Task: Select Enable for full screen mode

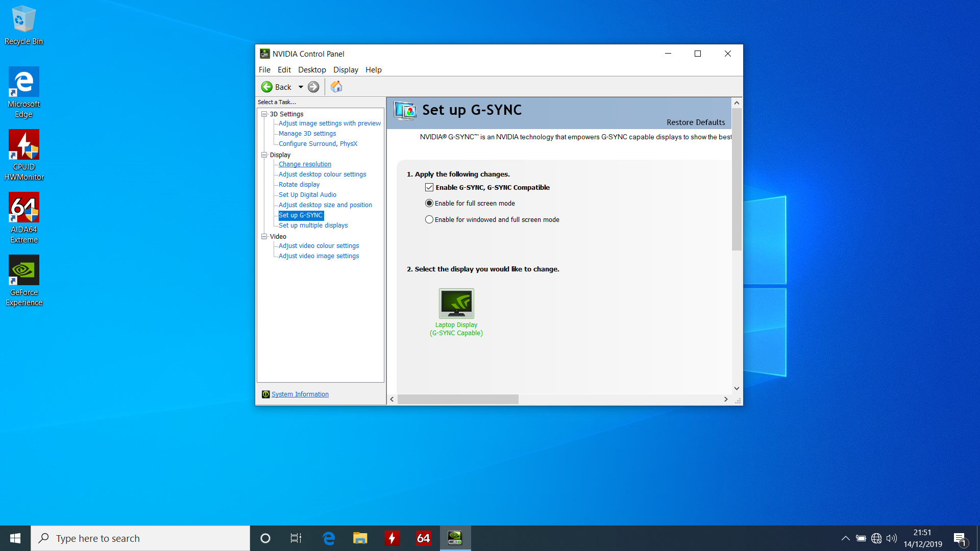Action: 429,203
